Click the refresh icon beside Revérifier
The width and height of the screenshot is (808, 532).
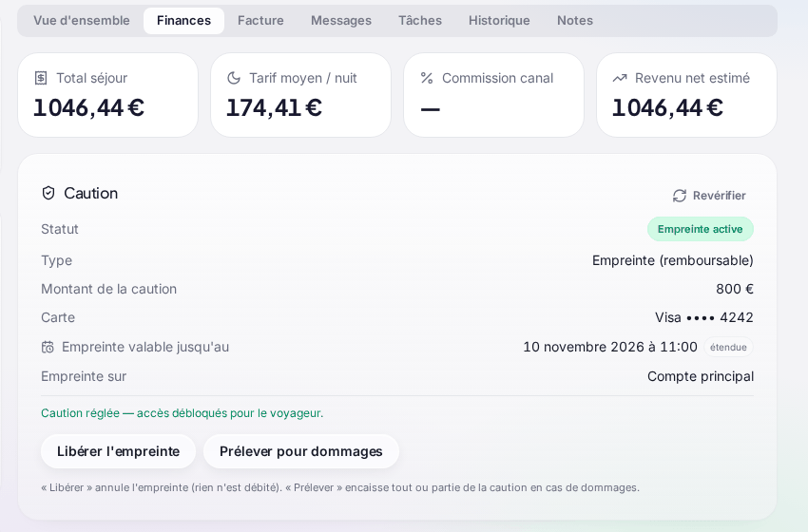point(679,196)
